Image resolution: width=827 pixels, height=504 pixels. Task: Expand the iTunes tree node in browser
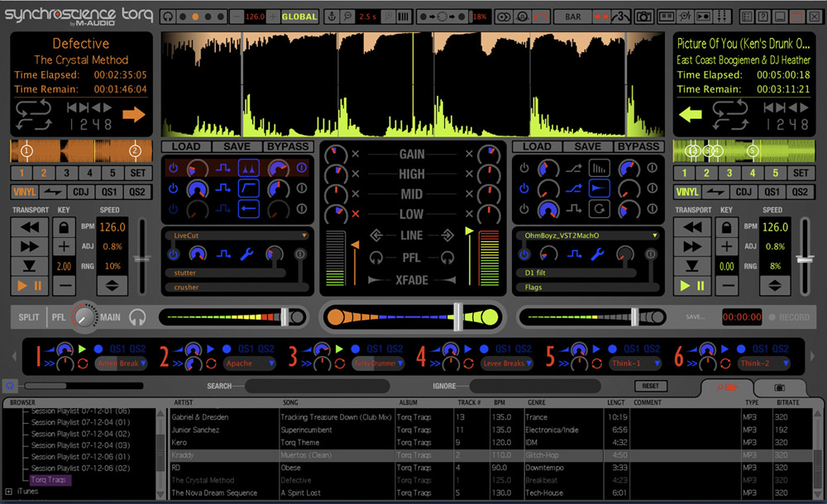[8, 492]
